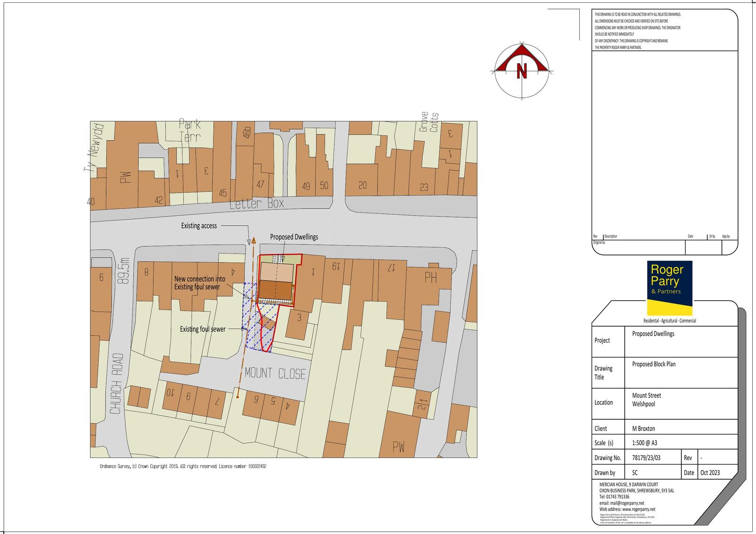The width and height of the screenshot is (756, 534).
Task: Click the PH building label on the map
Action: 430,277
